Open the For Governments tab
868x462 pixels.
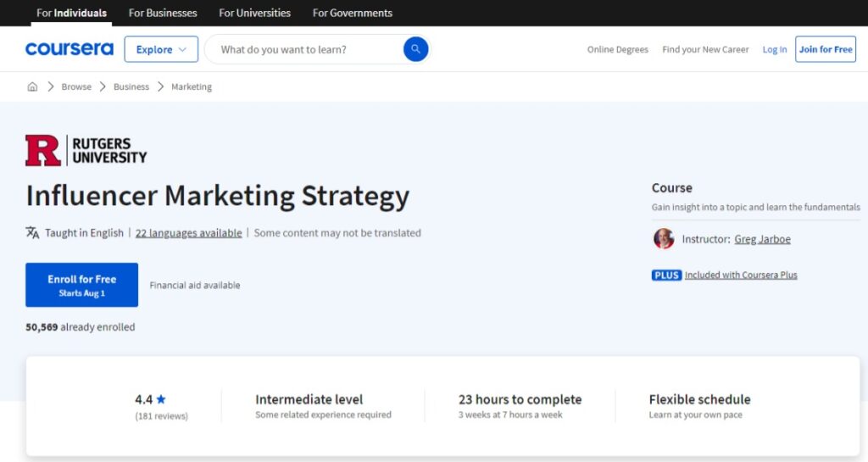353,13
